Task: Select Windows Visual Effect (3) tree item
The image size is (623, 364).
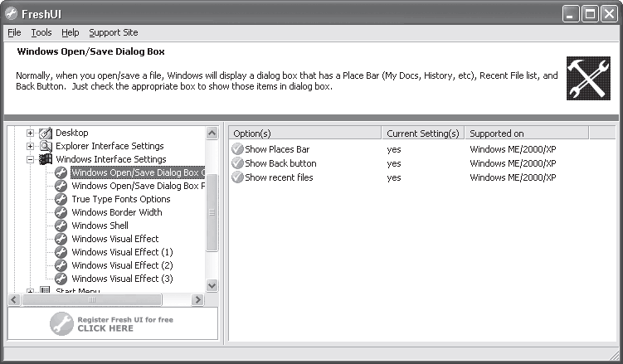Action: (123, 279)
